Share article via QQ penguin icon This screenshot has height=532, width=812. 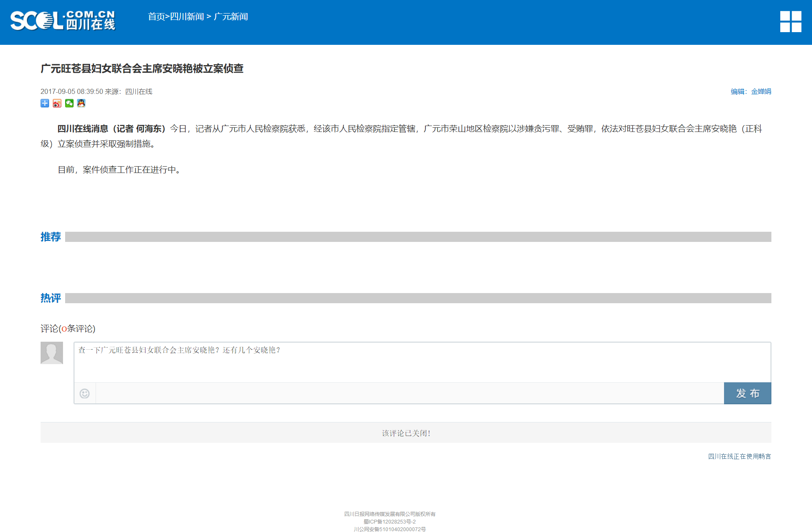[81, 103]
